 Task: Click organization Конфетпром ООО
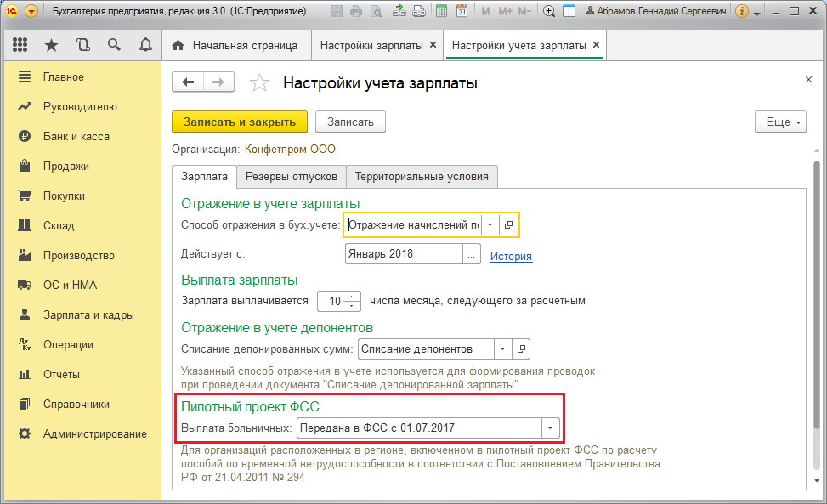pyautogui.click(x=290, y=150)
